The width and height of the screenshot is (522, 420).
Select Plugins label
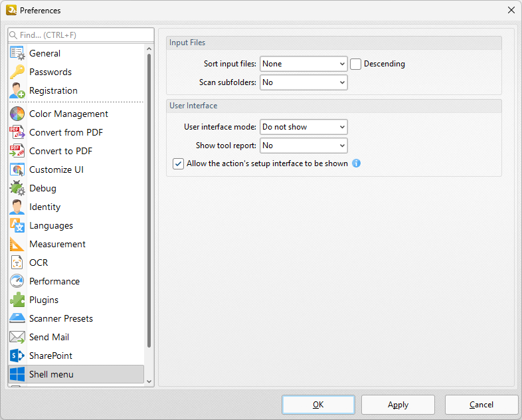tap(44, 300)
